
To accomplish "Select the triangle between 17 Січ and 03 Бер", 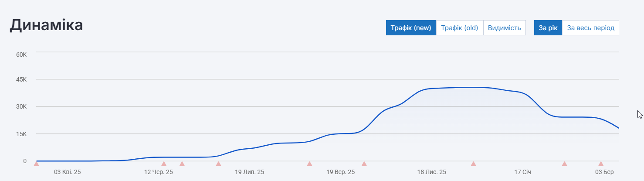I will pyautogui.click(x=564, y=164).
